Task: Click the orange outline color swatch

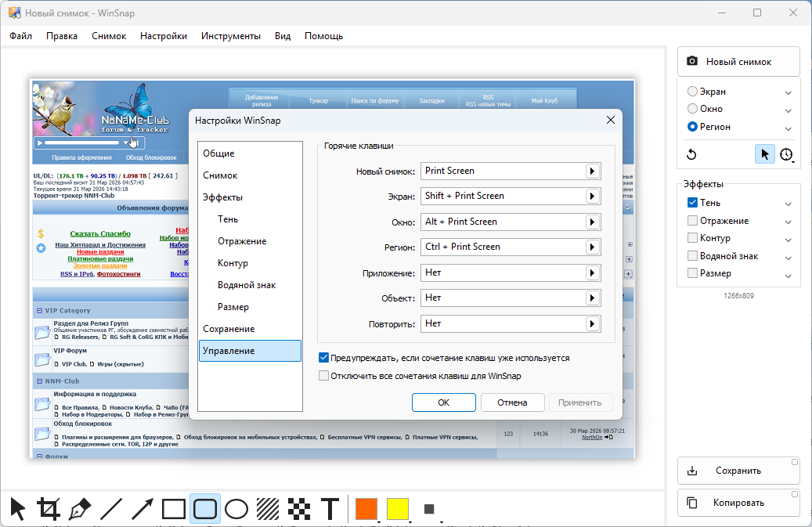Action: (x=366, y=509)
